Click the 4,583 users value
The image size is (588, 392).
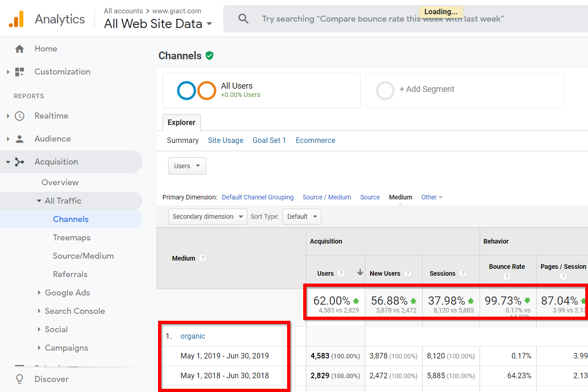(320, 356)
